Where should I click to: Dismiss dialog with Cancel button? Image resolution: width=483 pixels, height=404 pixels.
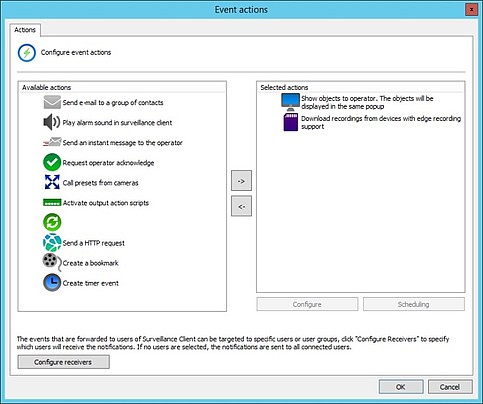pyautogui.click(x=450, y=387)
